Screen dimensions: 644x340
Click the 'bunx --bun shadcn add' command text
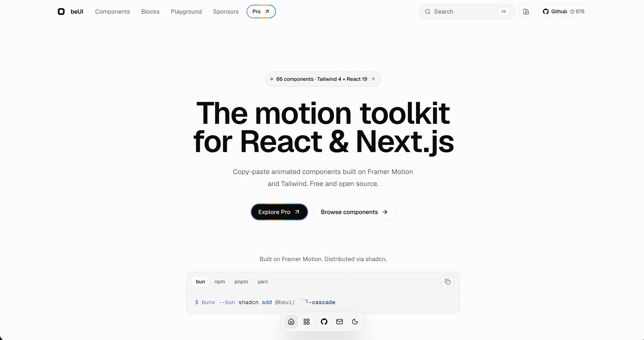pyautogui.click(x=237, y=302)
